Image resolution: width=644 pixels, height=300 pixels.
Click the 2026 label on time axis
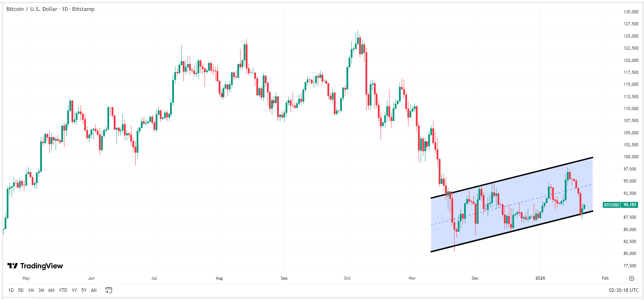click(540, 278)
